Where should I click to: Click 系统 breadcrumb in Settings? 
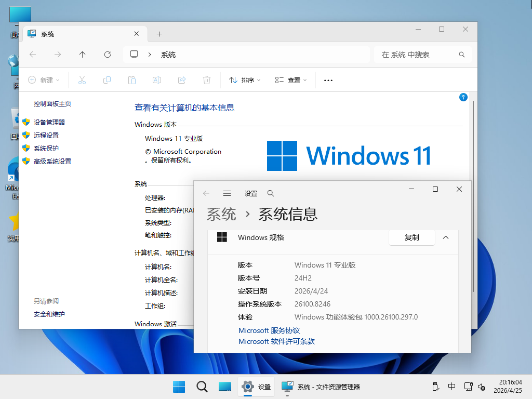221,215
